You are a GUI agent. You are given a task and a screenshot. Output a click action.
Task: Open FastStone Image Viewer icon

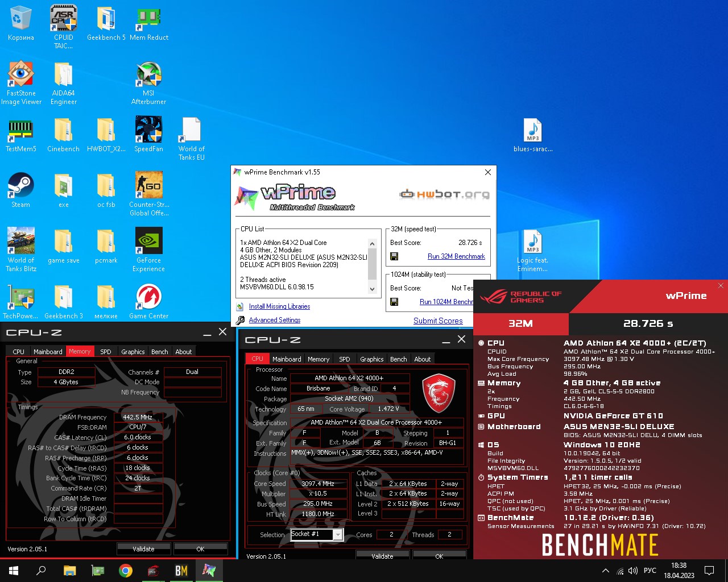pos(21,82)
